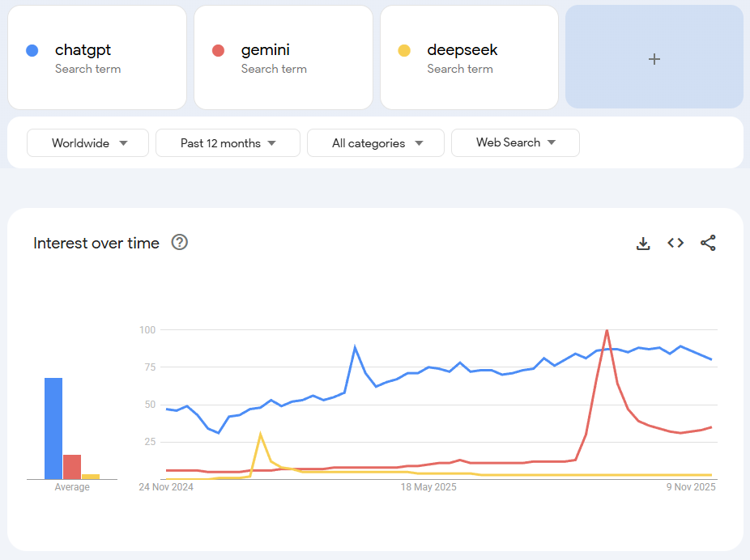
Task: Open the All categories dropdown
Action: pos(376,143)
